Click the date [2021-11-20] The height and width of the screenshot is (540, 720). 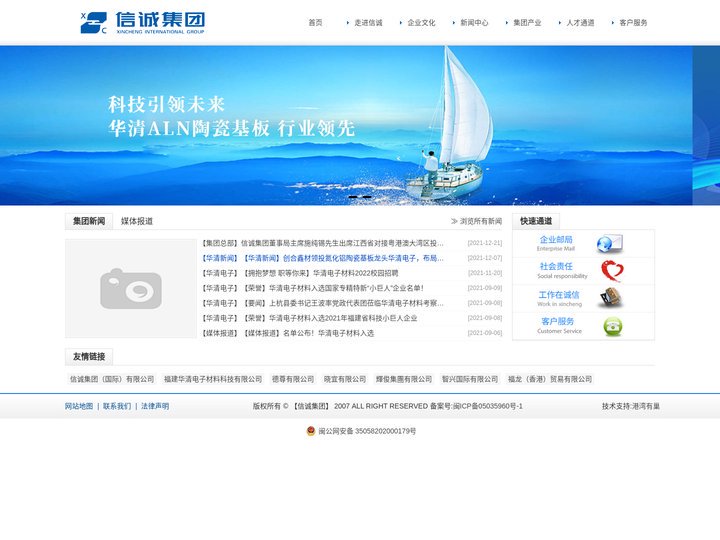485,273
